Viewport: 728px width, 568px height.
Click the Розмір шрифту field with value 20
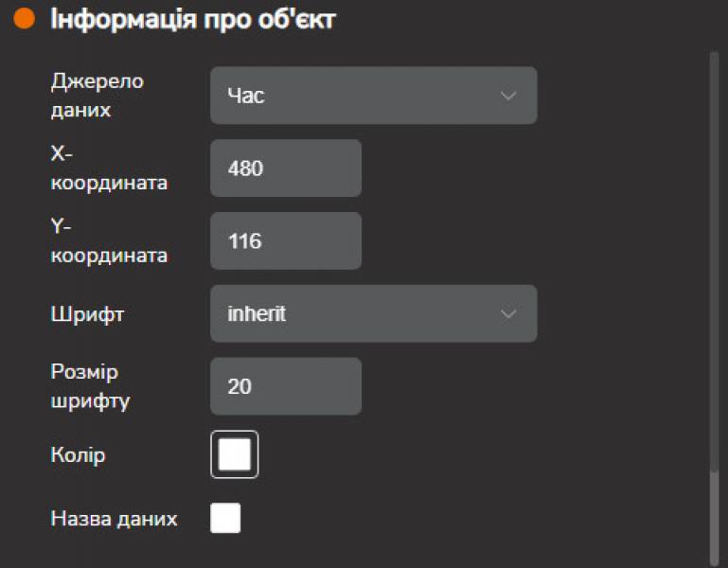(285, 386)
